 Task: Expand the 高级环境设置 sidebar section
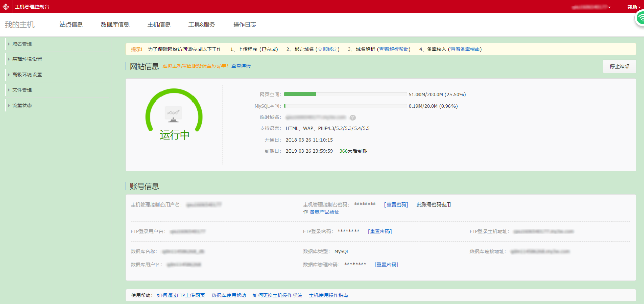26,74
